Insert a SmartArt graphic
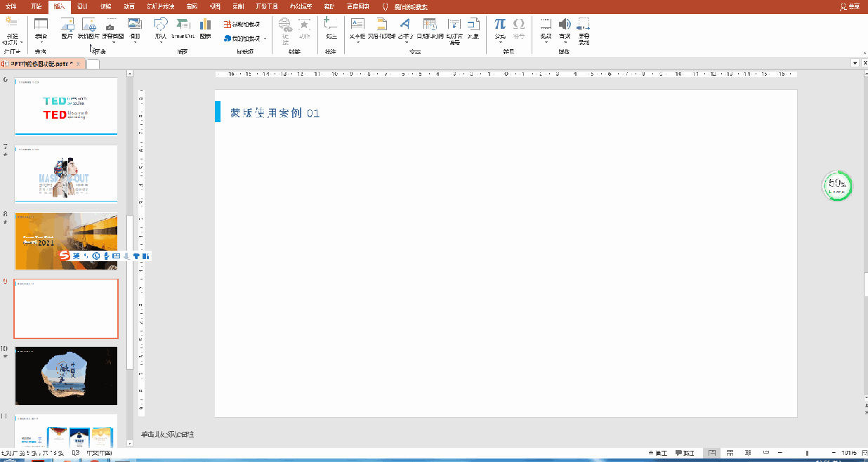The image size is (868, 462). [183, 28]
